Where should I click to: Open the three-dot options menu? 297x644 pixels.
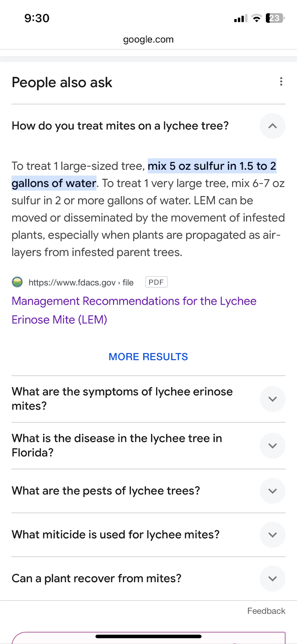point(281,82)
